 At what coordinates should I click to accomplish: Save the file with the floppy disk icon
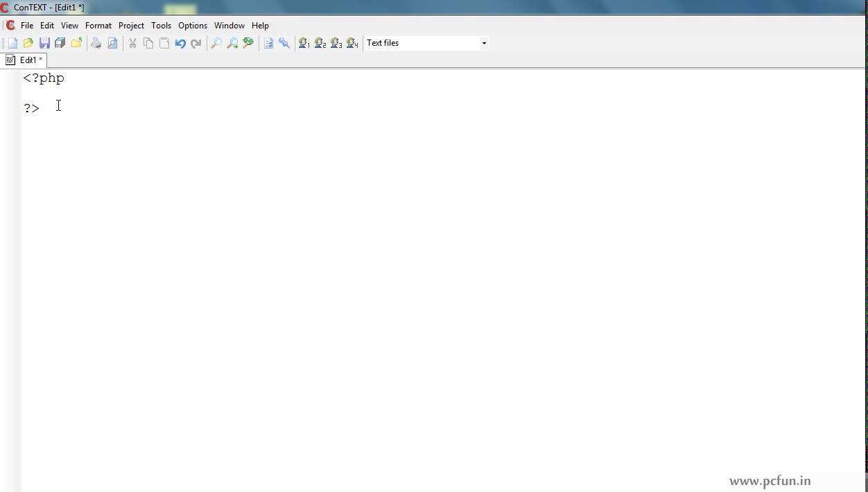pyautogui.click(x=44, y=43)
